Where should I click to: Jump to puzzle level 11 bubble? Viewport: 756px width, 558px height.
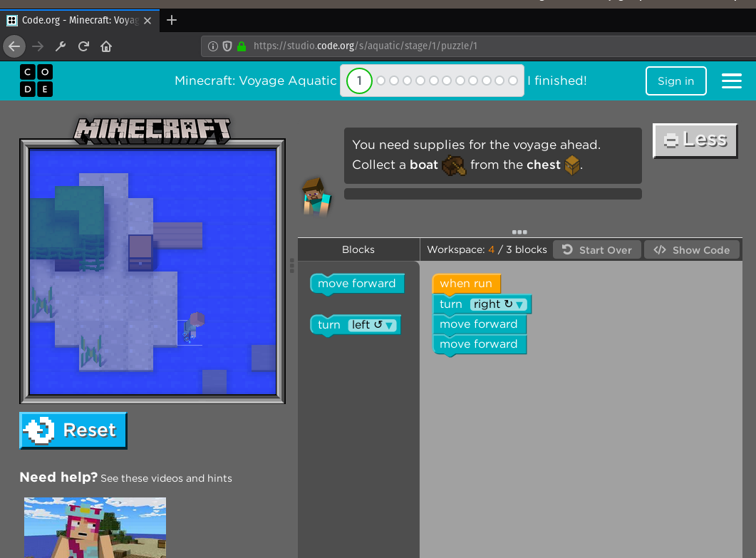[x=500, y=81]
